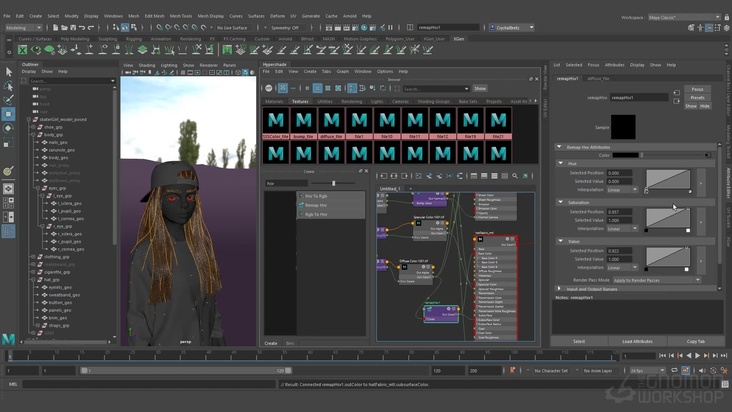
Task: Click the Hypershade browser Search field
Action: (x=436, y=88)
